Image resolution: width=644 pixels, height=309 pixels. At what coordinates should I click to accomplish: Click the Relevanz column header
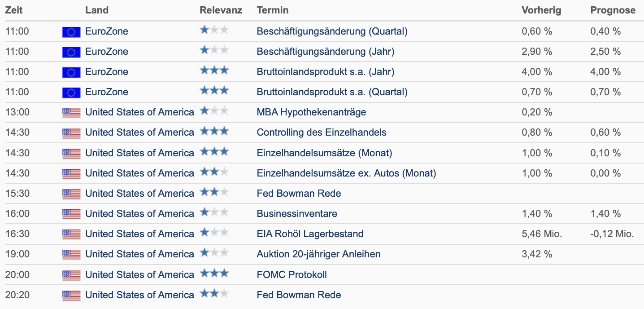click(221, 10)
